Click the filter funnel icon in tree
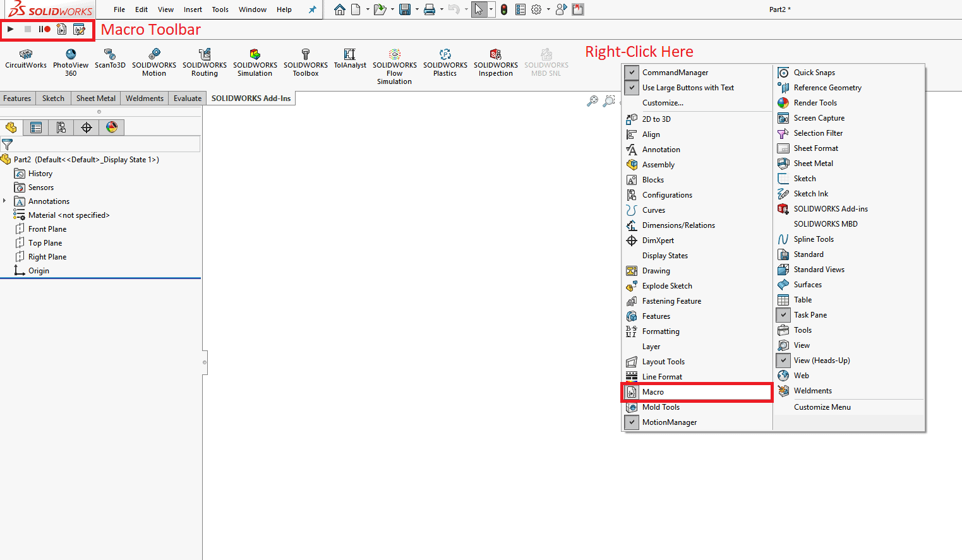 coord(8,145)
